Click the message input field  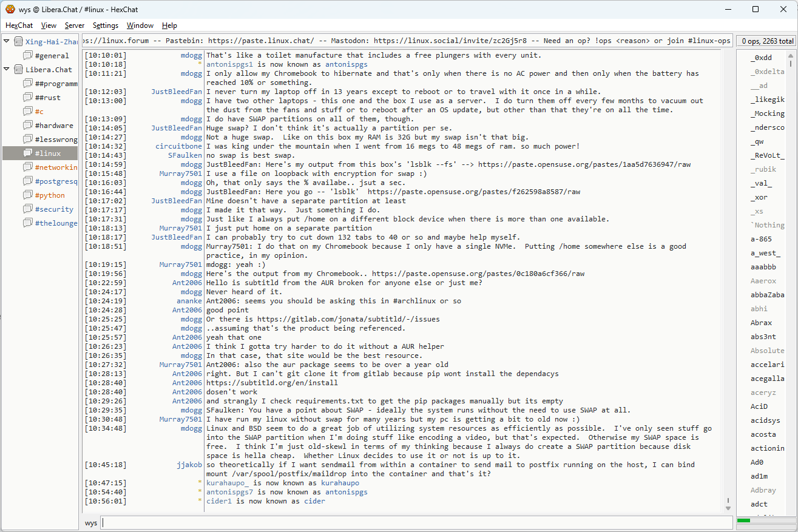tap(416, 523)
